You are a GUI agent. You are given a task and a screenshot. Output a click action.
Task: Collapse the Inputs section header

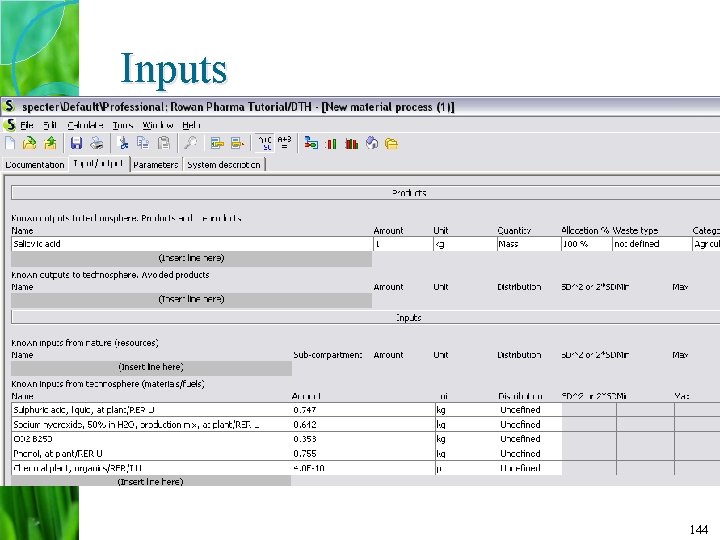coord(366,317)
